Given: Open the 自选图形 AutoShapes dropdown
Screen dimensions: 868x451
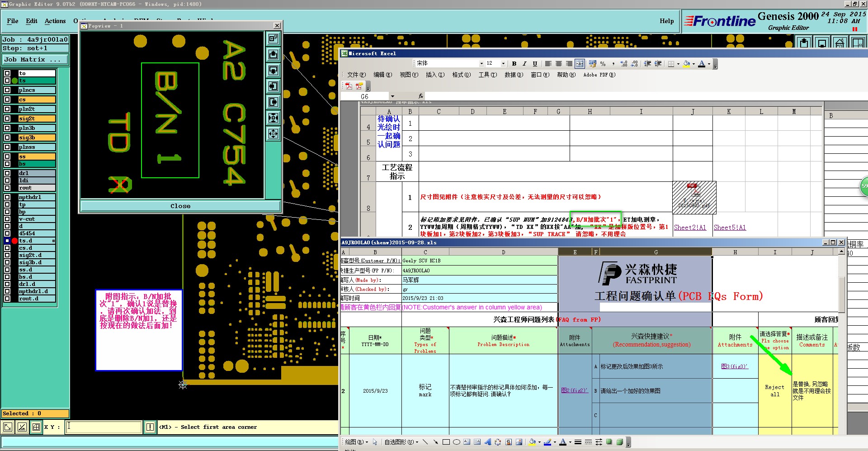Looking at the screenshot, I should [x=401, y=442].
